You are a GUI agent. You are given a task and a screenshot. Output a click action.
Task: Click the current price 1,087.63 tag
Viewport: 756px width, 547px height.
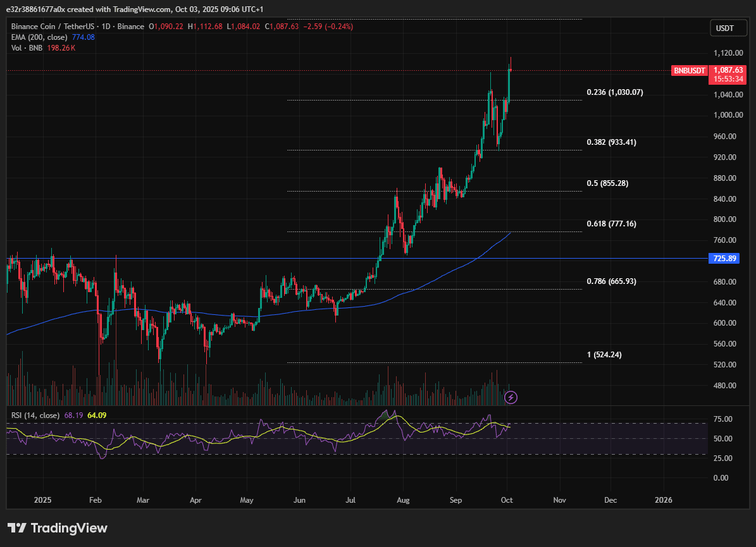(x=728, y=70)
